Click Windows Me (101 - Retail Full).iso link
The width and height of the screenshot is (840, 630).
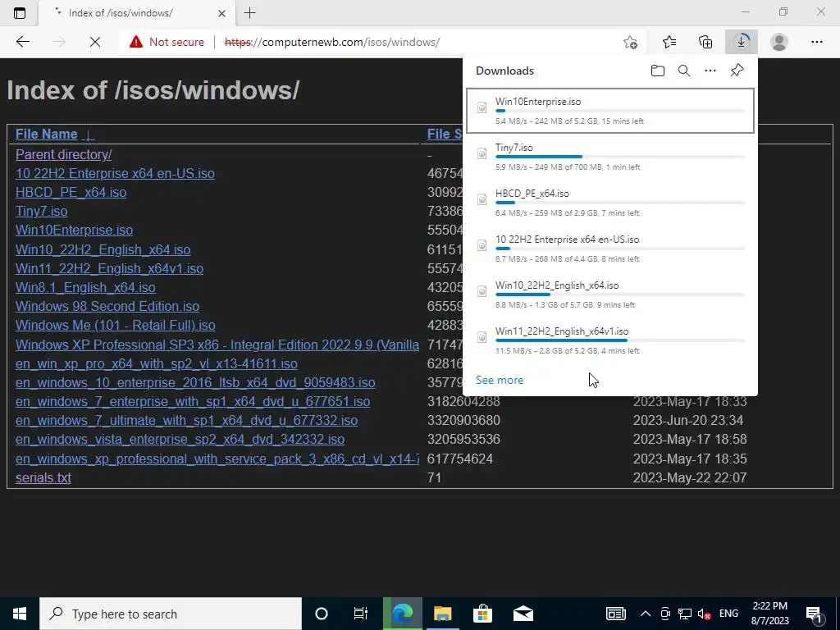click(115, 325)
